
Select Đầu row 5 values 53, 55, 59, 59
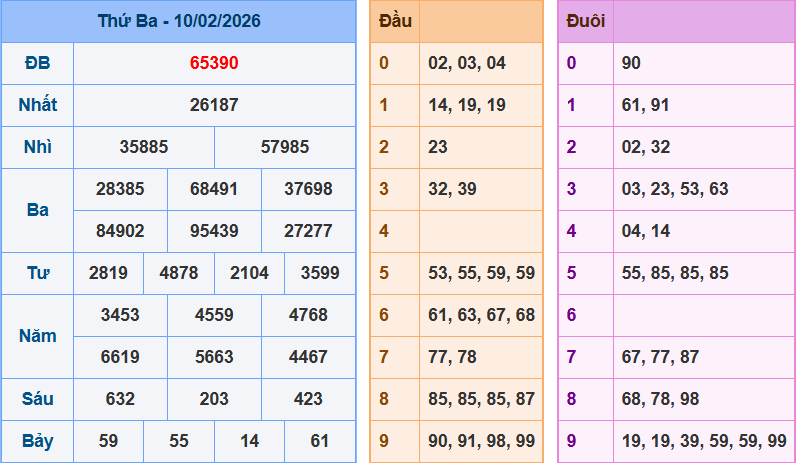[481, 273]
